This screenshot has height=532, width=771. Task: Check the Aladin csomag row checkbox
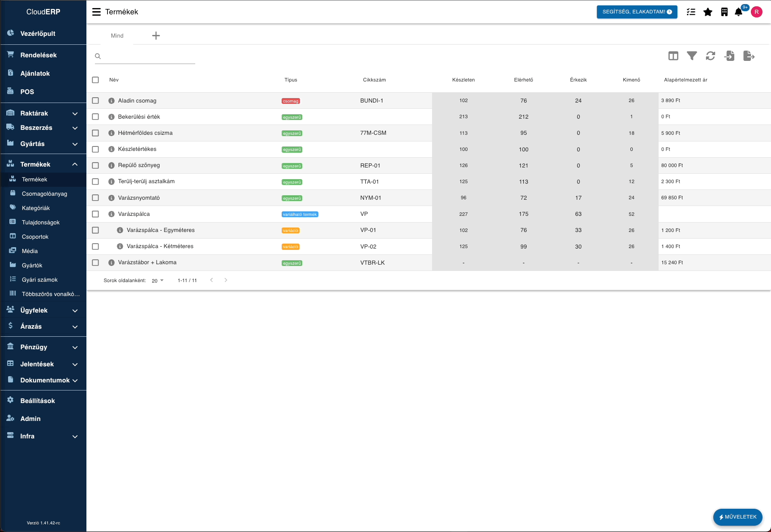(x=95, y=101)
